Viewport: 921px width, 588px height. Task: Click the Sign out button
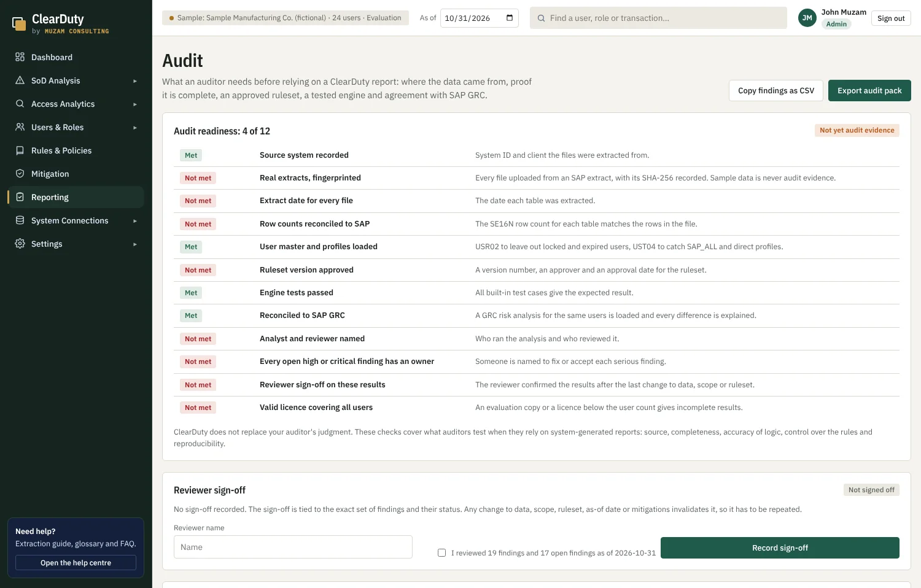891,18
